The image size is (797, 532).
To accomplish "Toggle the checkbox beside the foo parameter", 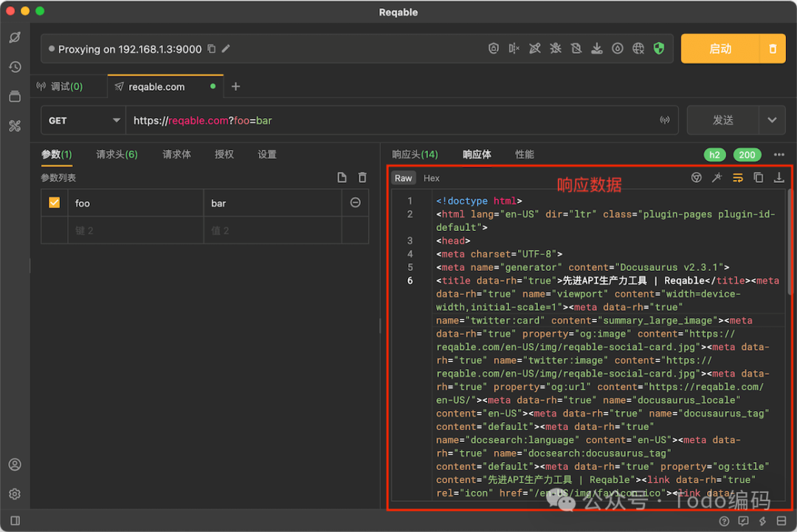I will (54, 203).
